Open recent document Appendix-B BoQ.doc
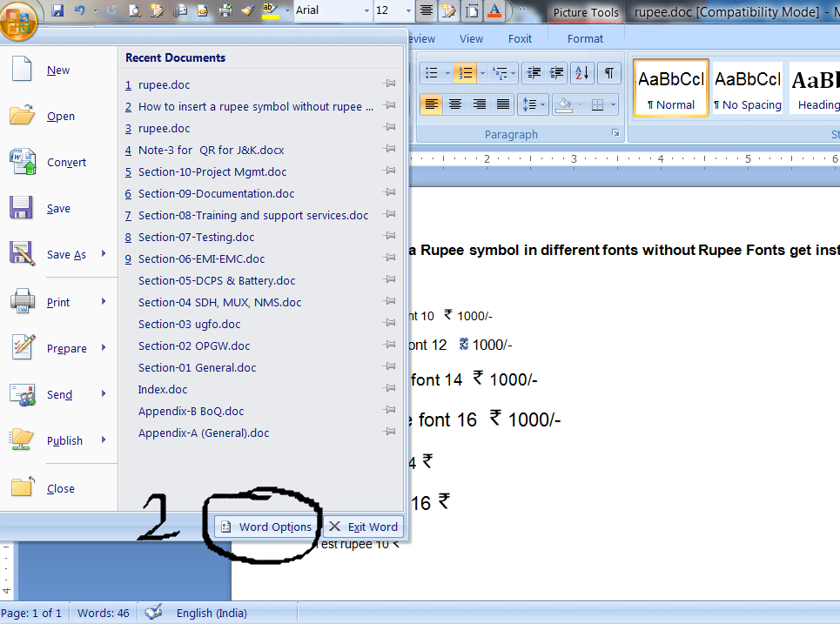This screenshot has height=624, width=840. pos(191,412)
